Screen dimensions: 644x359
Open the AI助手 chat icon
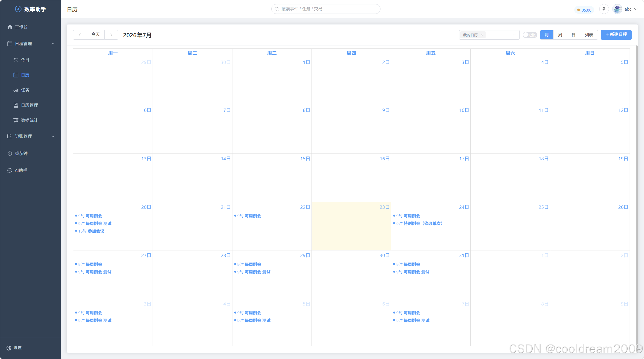[10, 170]
